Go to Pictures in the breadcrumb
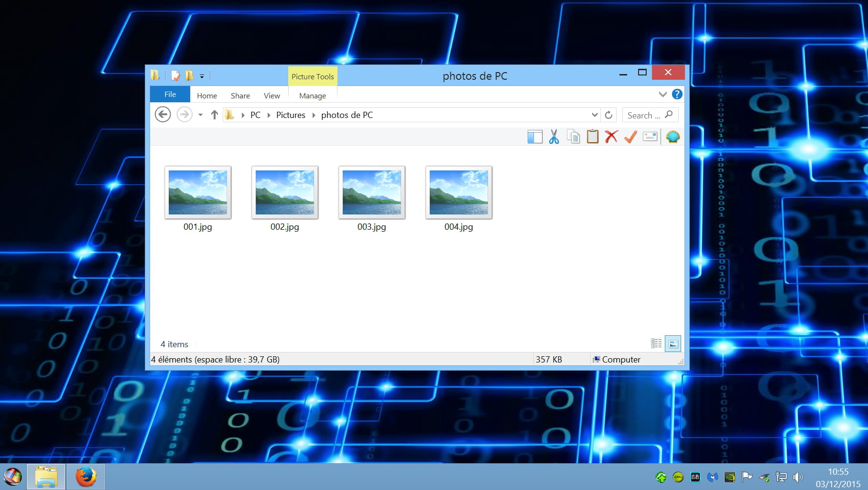 (x=291, y=115)
